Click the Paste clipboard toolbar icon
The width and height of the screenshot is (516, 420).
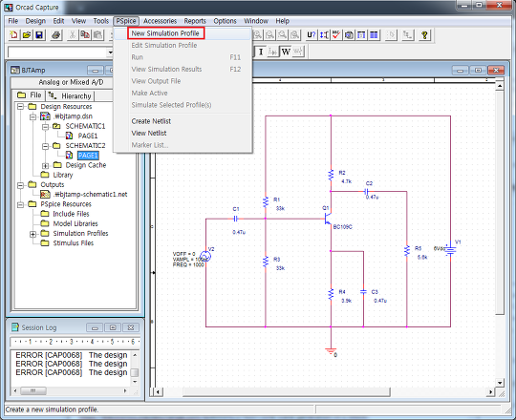(97, 34)
